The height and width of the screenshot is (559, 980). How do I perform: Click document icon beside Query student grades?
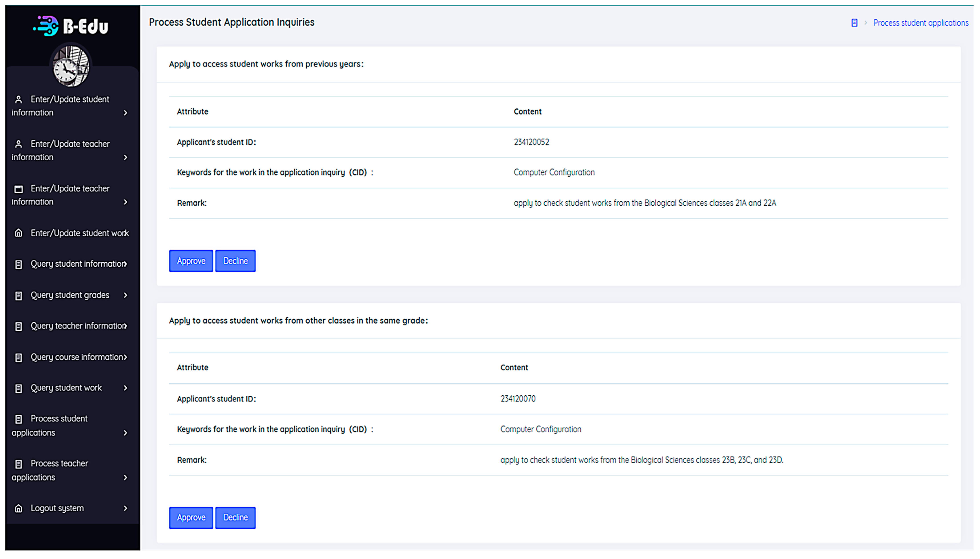(x=18, y=296)
